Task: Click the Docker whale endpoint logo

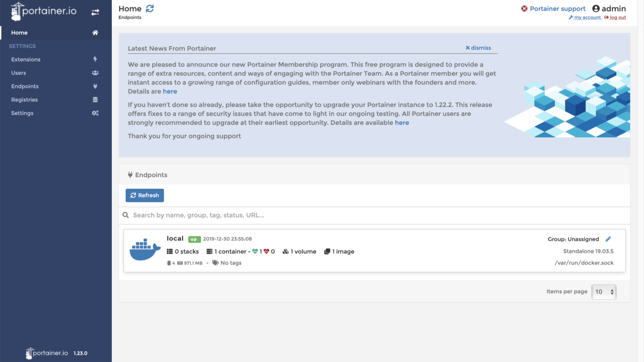Action: point(145,250)
